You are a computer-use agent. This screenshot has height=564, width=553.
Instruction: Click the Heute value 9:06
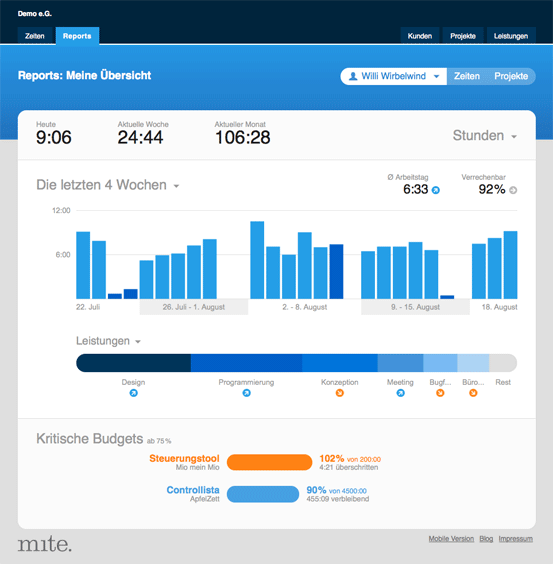coord(54,137)
